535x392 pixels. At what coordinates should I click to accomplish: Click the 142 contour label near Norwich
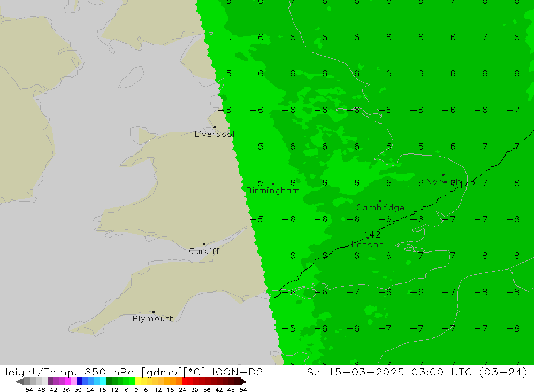point(467,185)
